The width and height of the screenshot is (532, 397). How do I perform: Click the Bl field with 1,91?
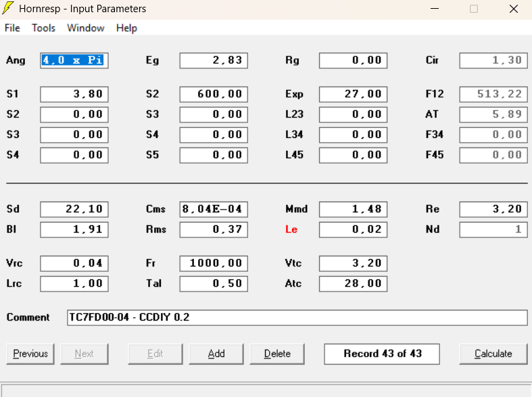(x=74, y=230)
